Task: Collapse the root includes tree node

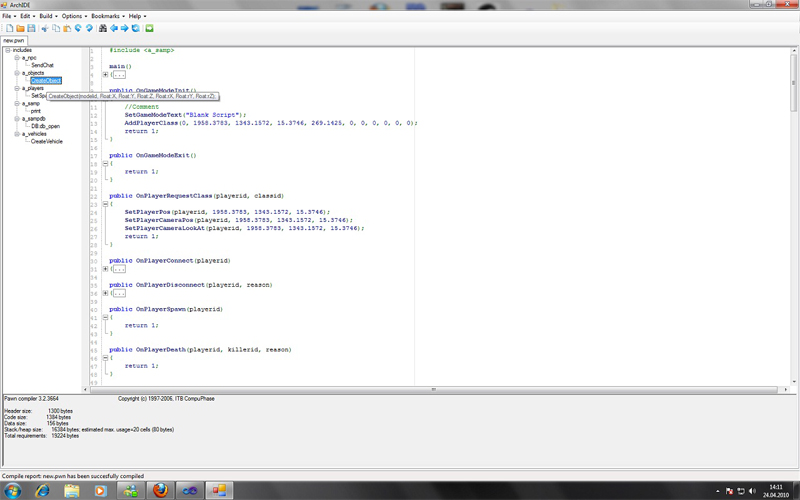Action: coord(7,50)
